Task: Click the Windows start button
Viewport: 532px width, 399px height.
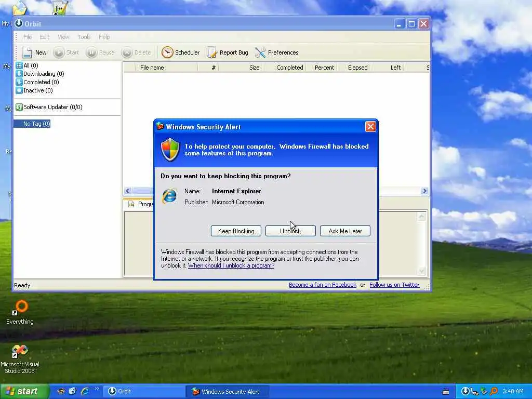Action: tap(24, 392)
